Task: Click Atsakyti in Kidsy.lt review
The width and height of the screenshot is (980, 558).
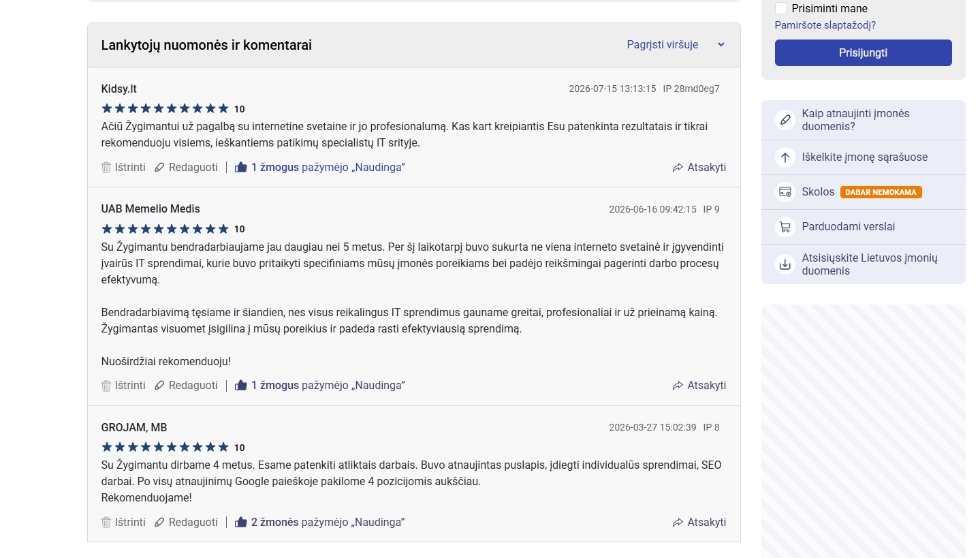Action: click(x=706, y=167)
